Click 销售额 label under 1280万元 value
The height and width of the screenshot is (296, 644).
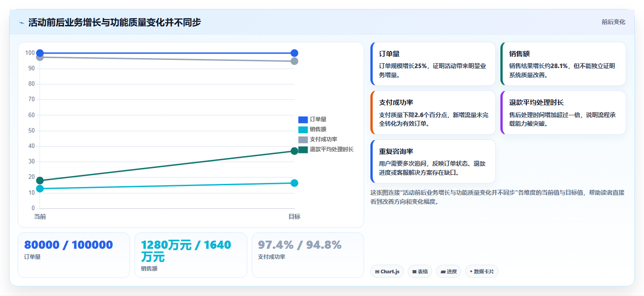tap(149, 269)
